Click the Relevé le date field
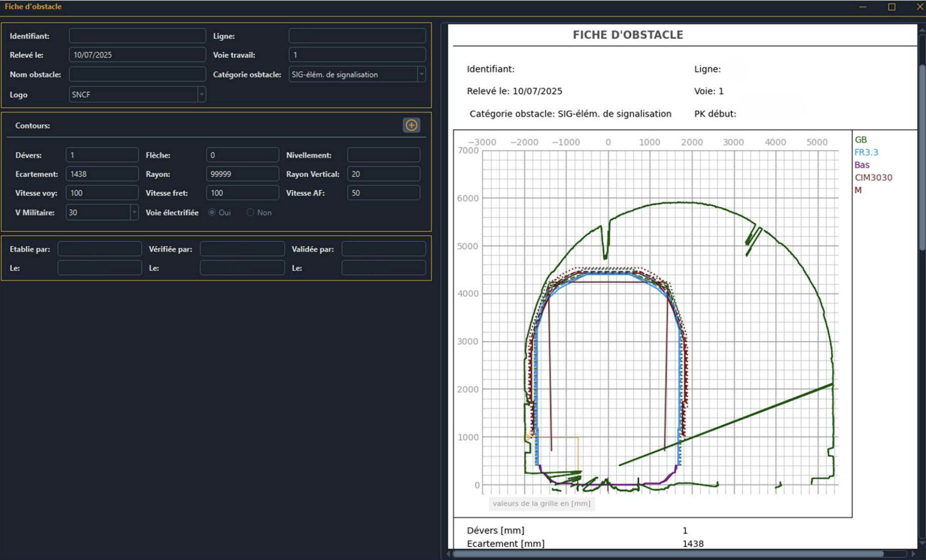The image size is (926, 560). [137, 55]
